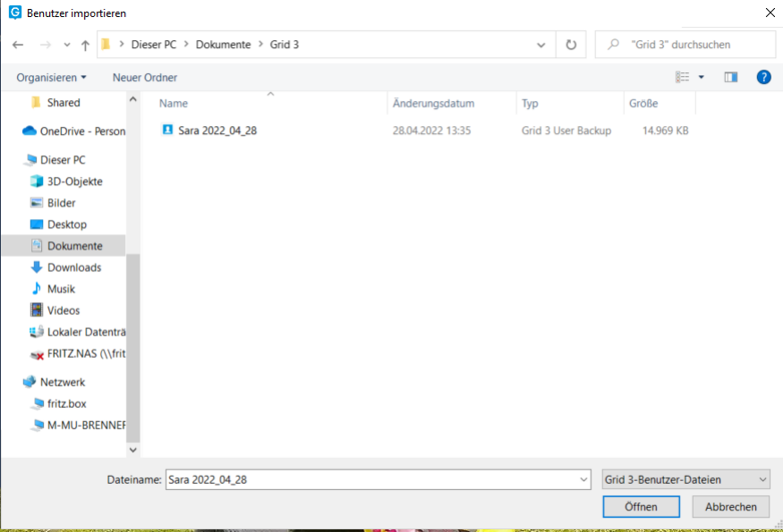Click the Netzwerk globe icon
Viewport: 783px width, 532px height.
pyautogui.click(x=30, y=382)
